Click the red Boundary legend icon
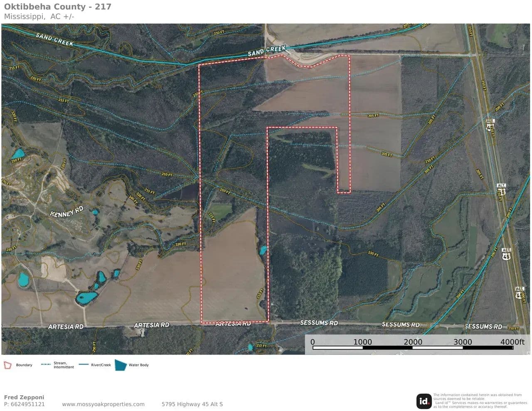This screenshot has height=411, width=532. pyautogui.click(x=7, y=365)
